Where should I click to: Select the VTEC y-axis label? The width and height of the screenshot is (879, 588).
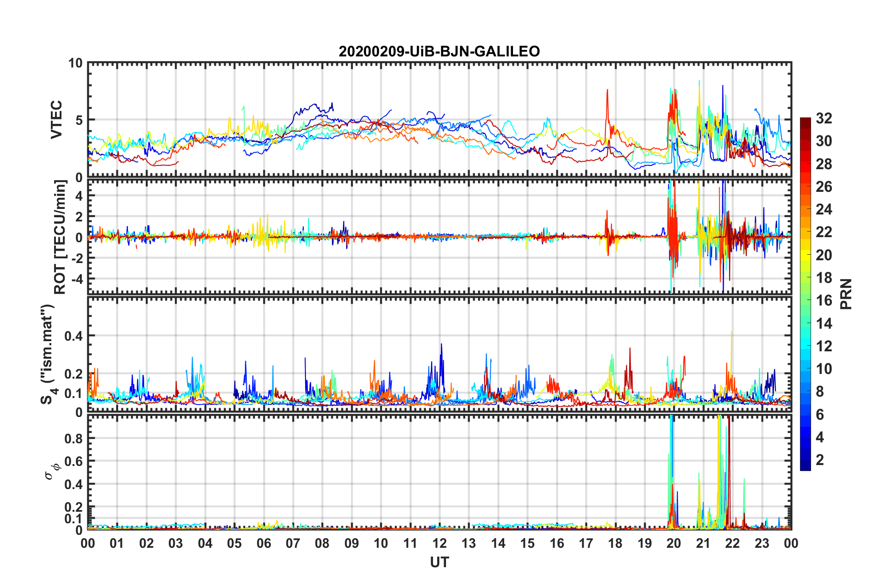coord(56,119)
